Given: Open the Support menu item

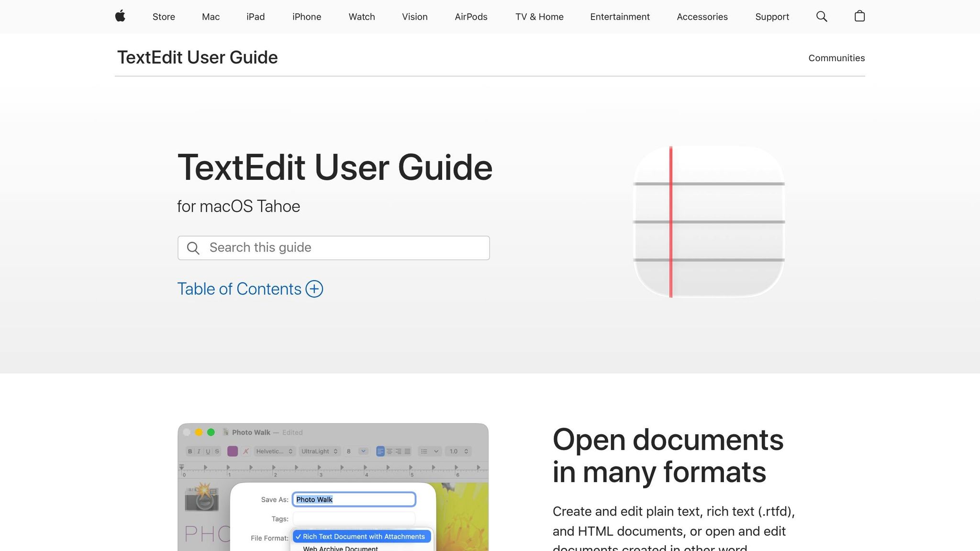Looking at the screenshot, I should 772,17.
